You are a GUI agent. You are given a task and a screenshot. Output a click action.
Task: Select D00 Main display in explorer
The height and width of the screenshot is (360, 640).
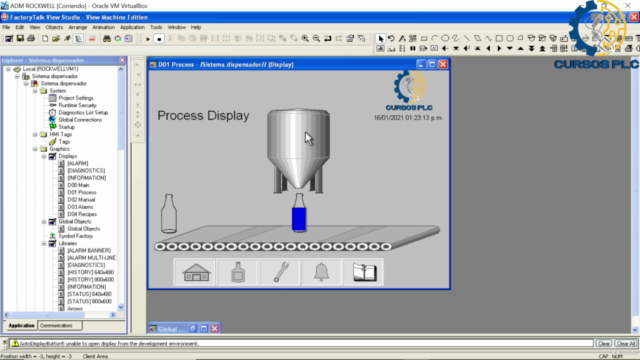click(x=78, y=185)
